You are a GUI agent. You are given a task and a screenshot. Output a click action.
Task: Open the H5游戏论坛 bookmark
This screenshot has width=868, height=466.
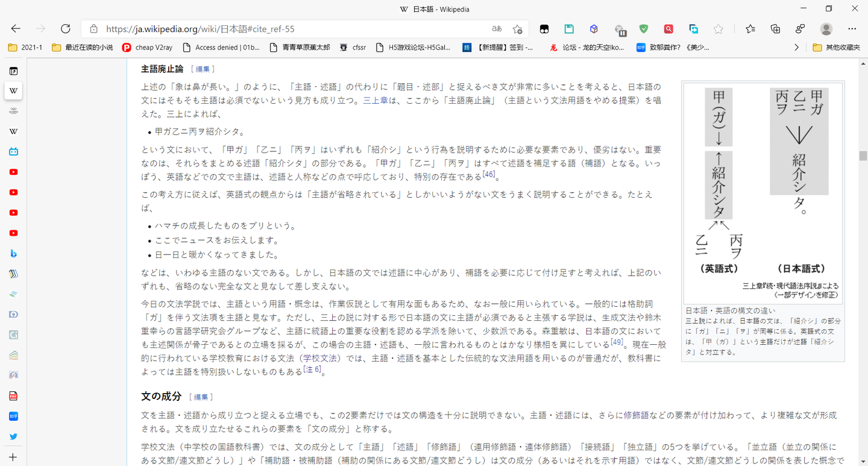[413, 47]
